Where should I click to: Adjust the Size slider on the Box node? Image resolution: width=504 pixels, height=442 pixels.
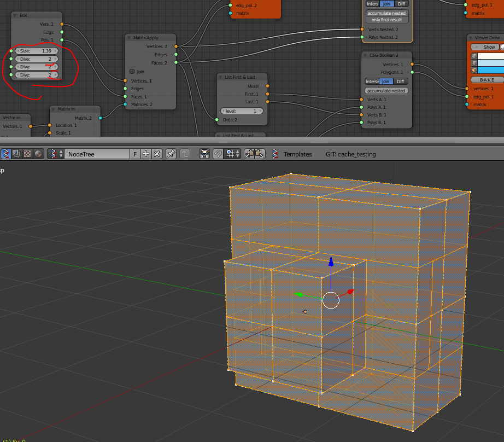36,50
